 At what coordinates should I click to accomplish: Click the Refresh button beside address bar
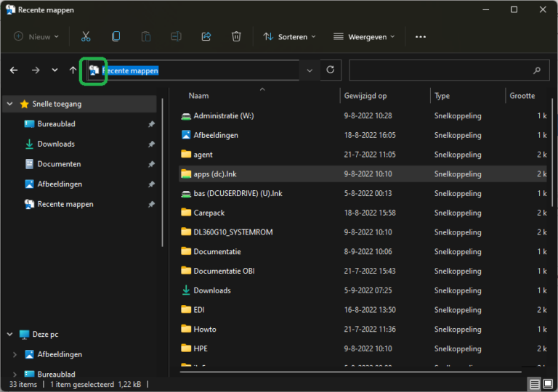pyautogui.click(x=331, y=70)
